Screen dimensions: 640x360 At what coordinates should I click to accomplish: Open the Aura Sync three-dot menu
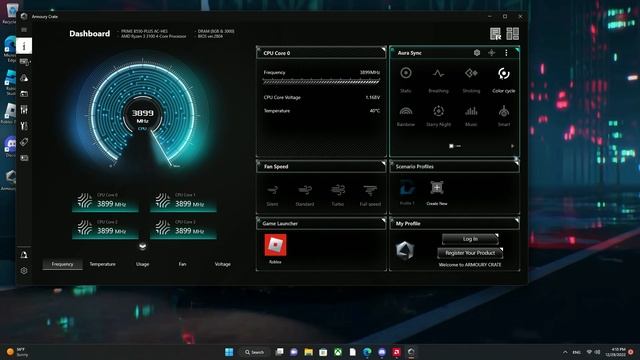click(x=506, y=53)
